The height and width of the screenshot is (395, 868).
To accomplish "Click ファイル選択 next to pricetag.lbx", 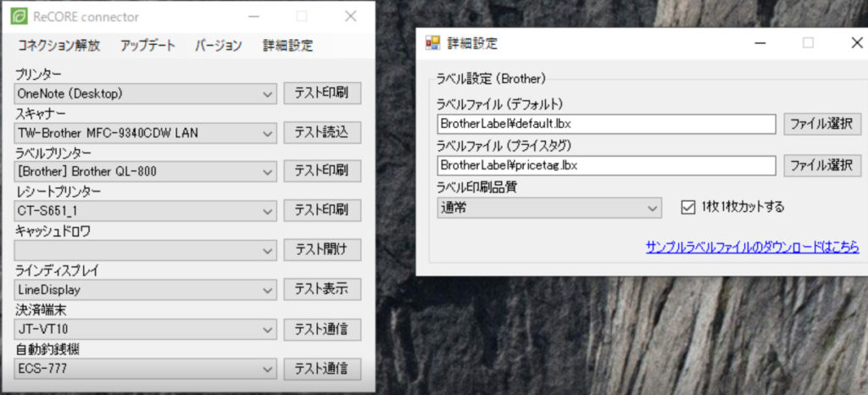I will pos(822,165).
